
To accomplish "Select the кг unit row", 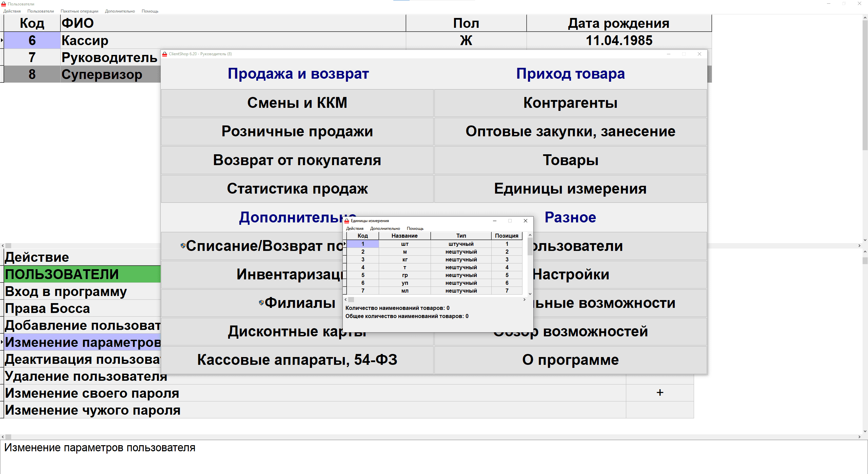I will pos(405,259).
